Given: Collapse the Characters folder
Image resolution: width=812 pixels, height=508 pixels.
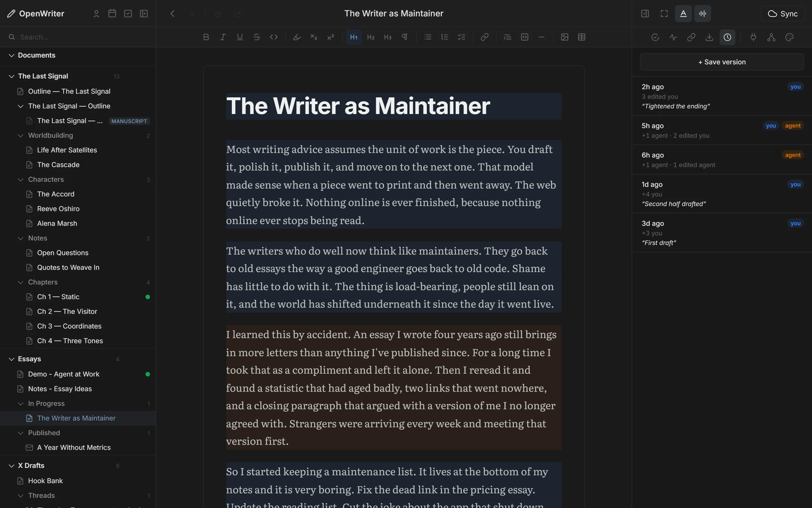Looking at the screenshot, I should (21, 179).
